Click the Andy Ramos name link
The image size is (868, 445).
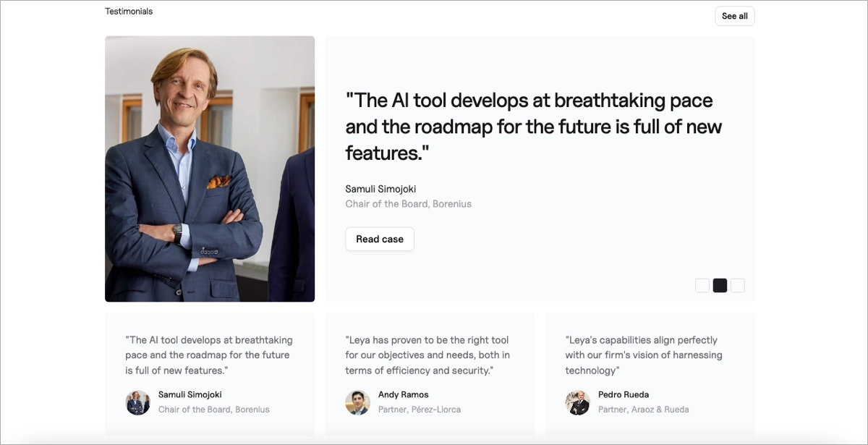pyautogui.click(x=403, y=394)
